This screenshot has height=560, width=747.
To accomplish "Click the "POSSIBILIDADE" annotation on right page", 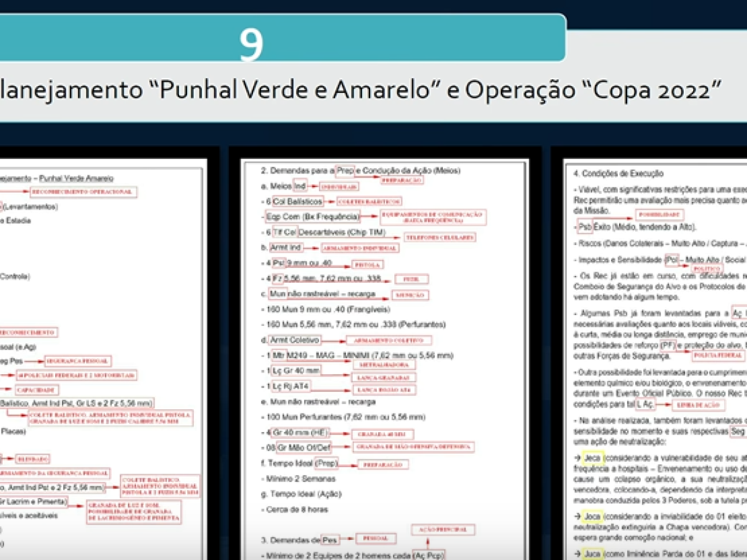I will tap(659, 215).
